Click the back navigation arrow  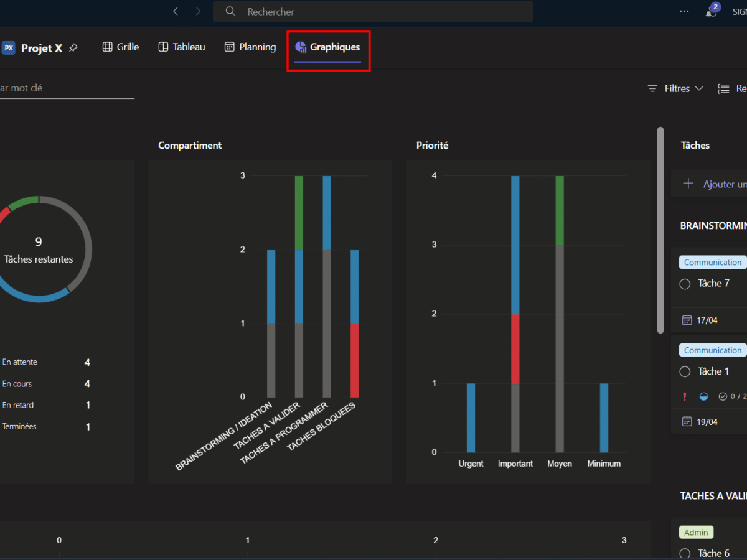[x=176, y=11]
